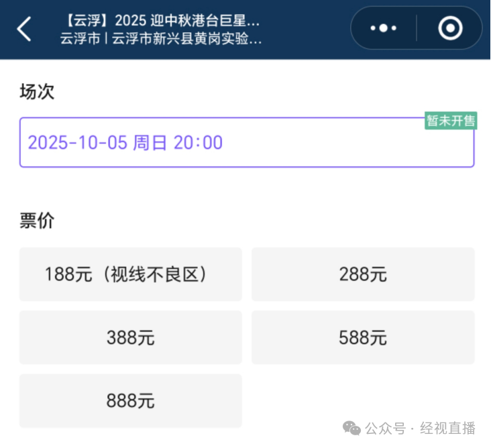Tap the 公众号 label in watermark
Screen dimensions: 491x448
386,428
